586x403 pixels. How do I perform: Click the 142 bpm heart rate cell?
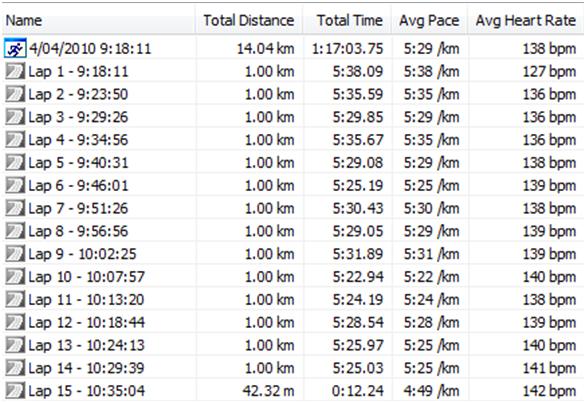(549, 391)
